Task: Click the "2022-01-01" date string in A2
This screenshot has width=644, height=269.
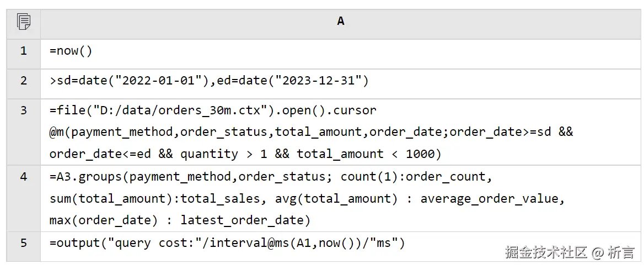Action: pyautogui.click(x=159, y=81)
